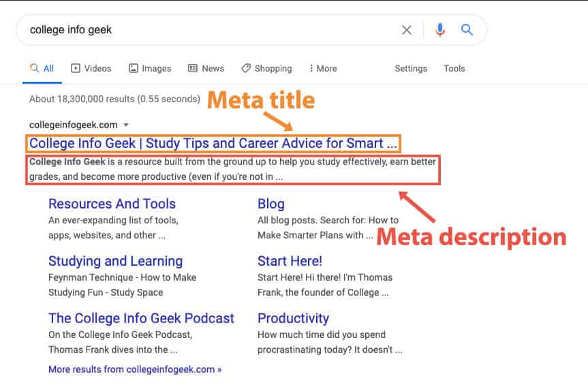Viewport: 588px width, 389px height.
Task: Expand the More search categories menu
Action: 323,69
